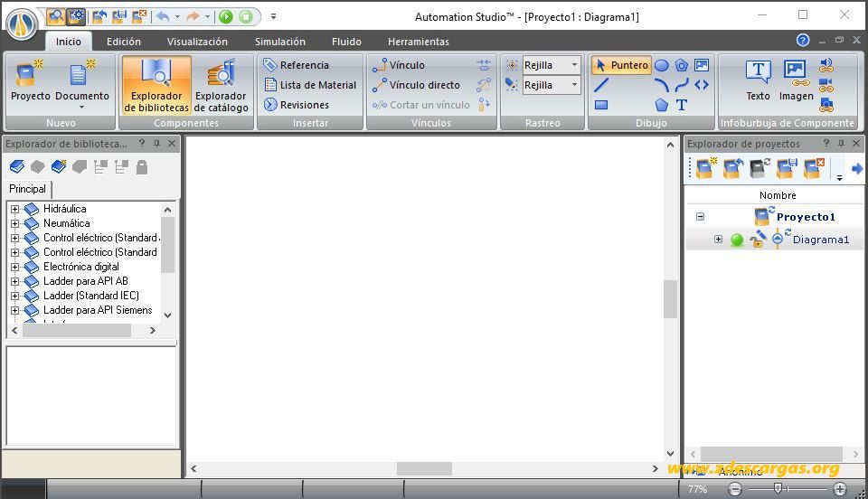
Task: Switch to the Herramientas ribbon tab
Action: point(418,42)
